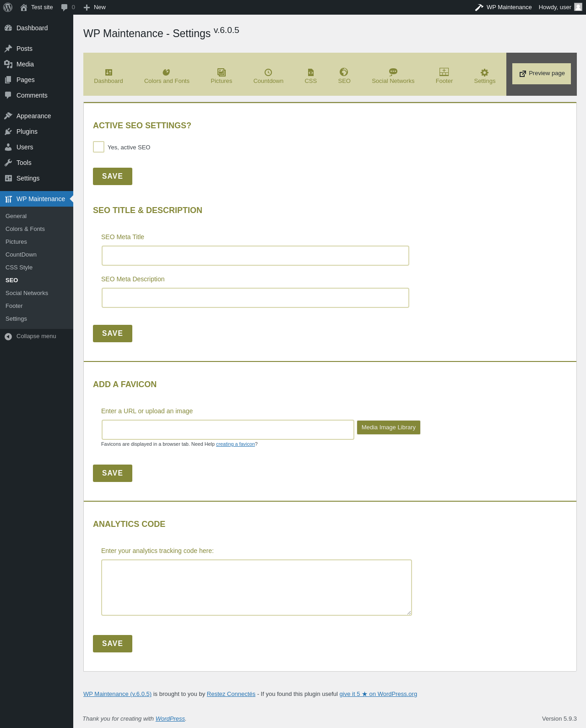Save the Analytics Code section
586x728 pixels.
pos(113,644)
